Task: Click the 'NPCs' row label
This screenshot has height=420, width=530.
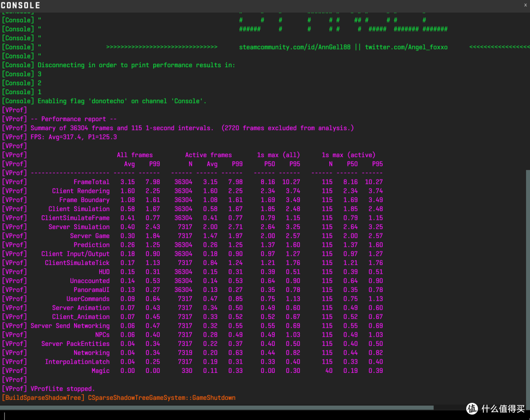Action: coord(103,335)
